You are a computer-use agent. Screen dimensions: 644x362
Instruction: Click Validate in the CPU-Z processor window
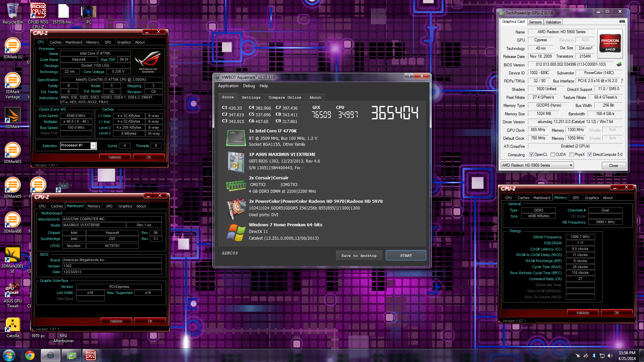(x=115, y=157)
